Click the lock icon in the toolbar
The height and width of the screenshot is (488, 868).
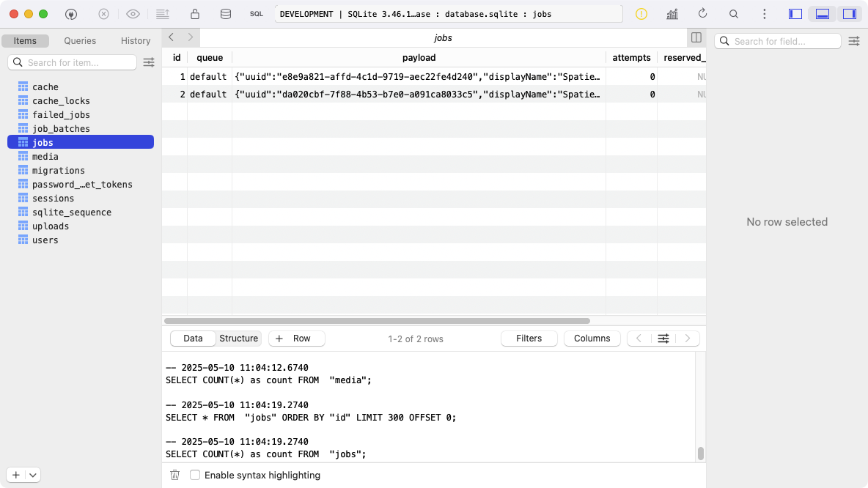(x=194, y=14)
